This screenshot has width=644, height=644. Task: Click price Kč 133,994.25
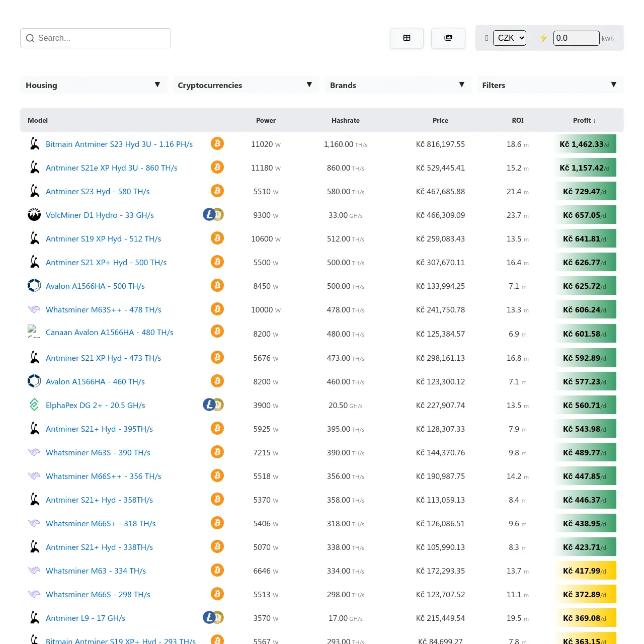pyautogui.click(x=440, y=286)
